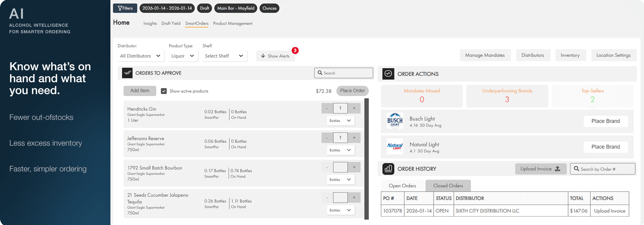Screen dimensions: 644x225
Task: Place Brand for Busch Light
Action: (606, 121)
